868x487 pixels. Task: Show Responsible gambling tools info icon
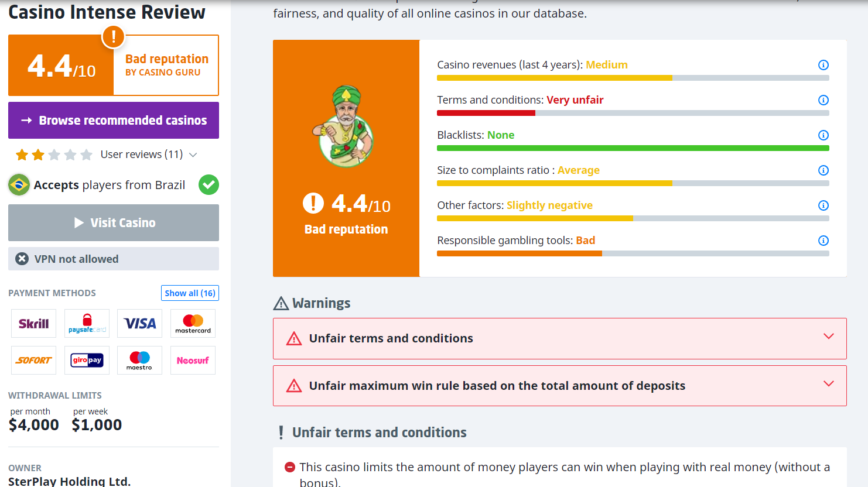823,241
